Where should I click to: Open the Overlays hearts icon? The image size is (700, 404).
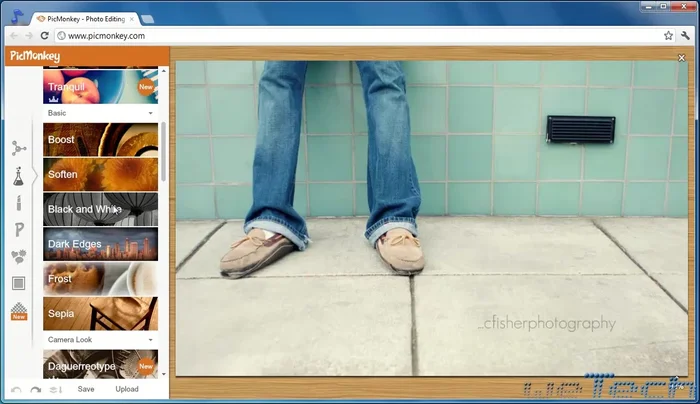click(x=19, y=257)
